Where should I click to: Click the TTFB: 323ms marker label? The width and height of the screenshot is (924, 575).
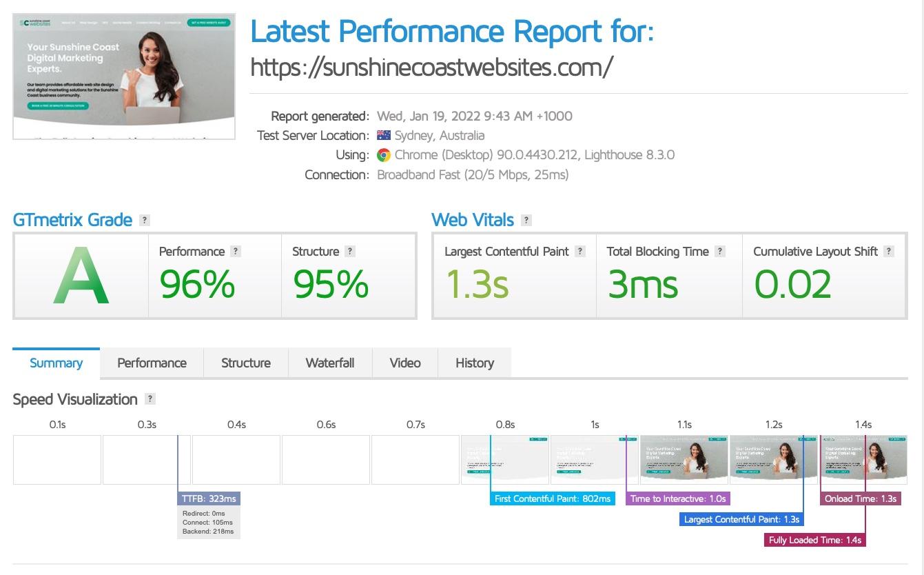tap(209, 498)
